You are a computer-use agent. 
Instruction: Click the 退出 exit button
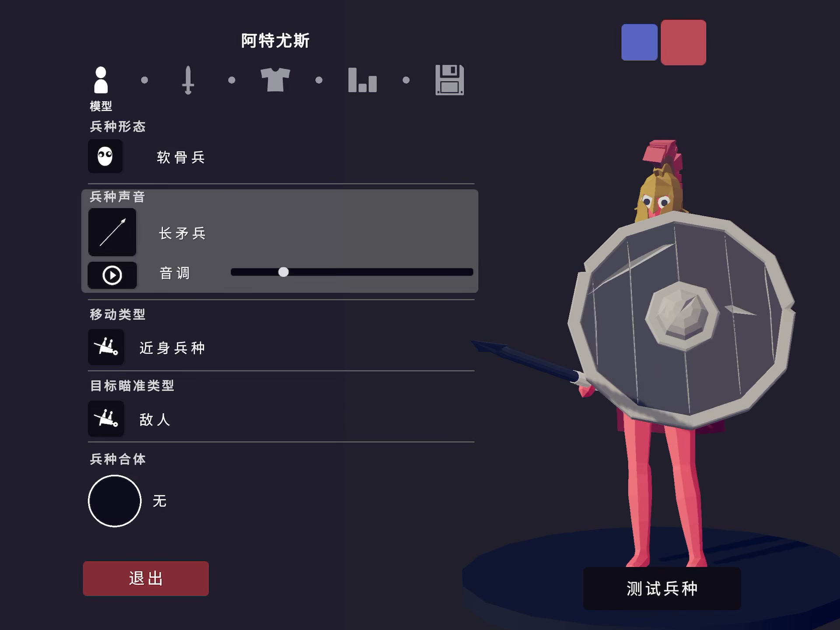[x=146, y=578]
